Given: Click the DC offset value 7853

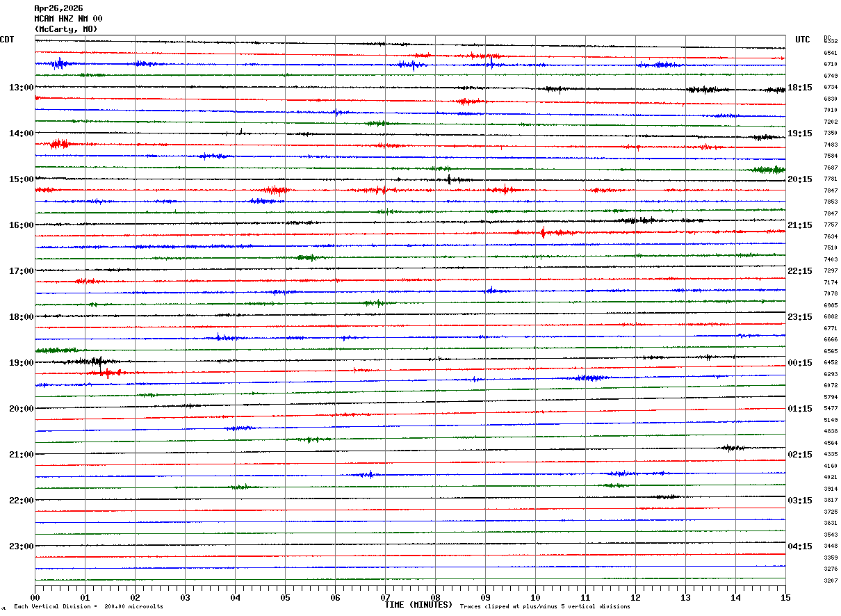Looking at the screenshot, I should (x=831, y=202).
